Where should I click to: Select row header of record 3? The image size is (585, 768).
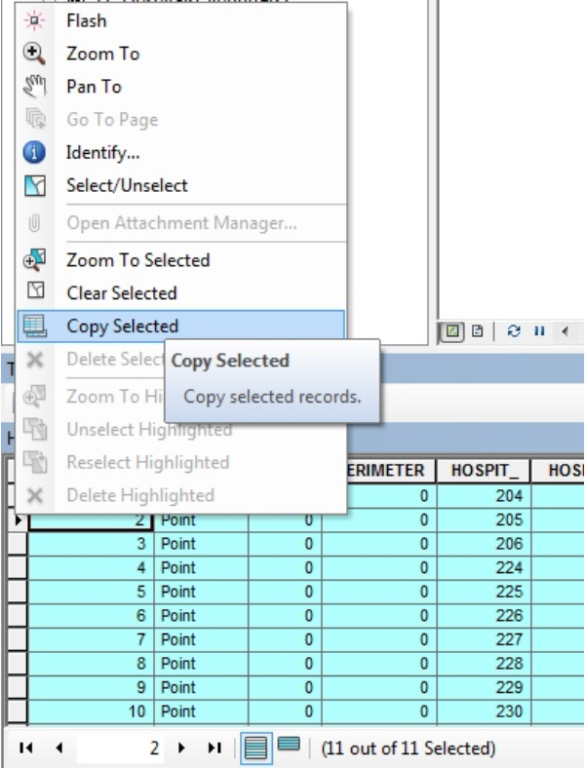(x=17, y=544)
